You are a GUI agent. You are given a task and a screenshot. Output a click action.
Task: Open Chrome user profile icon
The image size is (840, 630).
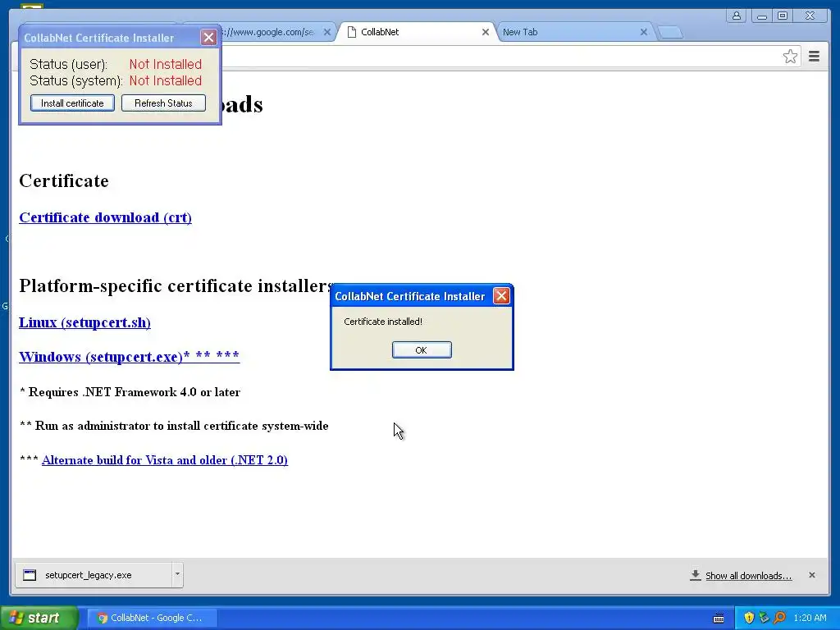737,16
